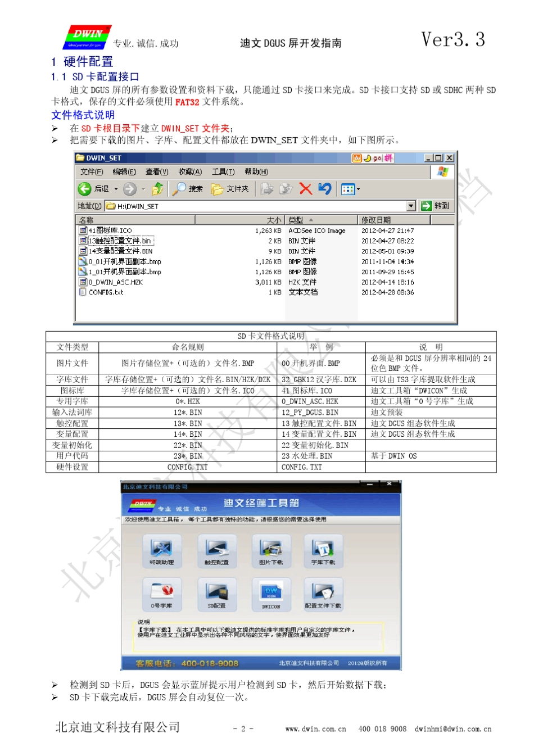
Task: Select the file 13触控配置文件.bin
Action: [116, 241]
